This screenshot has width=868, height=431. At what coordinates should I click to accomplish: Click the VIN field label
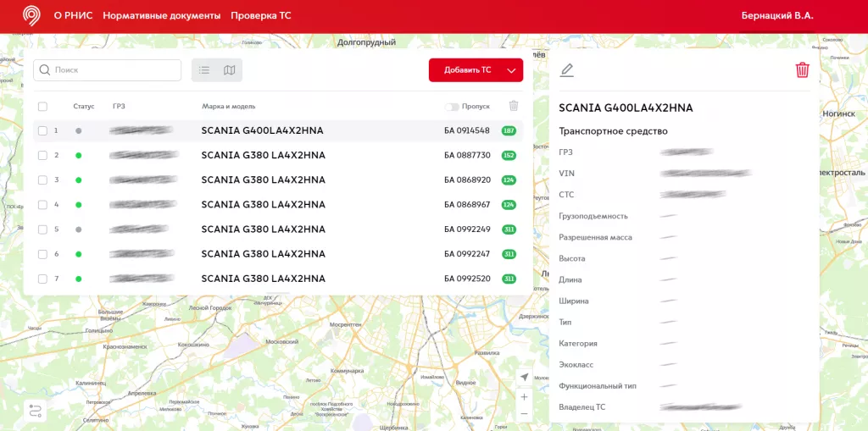point(567,174)
